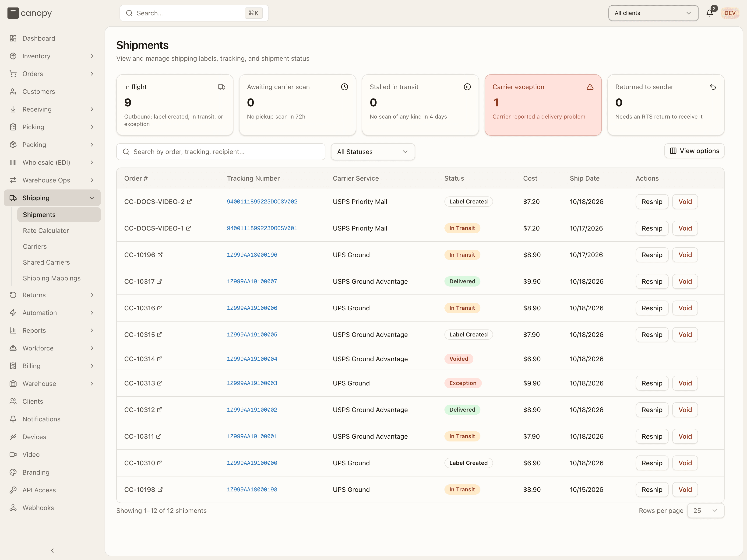
Task: Expand the Inventory sidebar section
Action: (x=52, y=56)
